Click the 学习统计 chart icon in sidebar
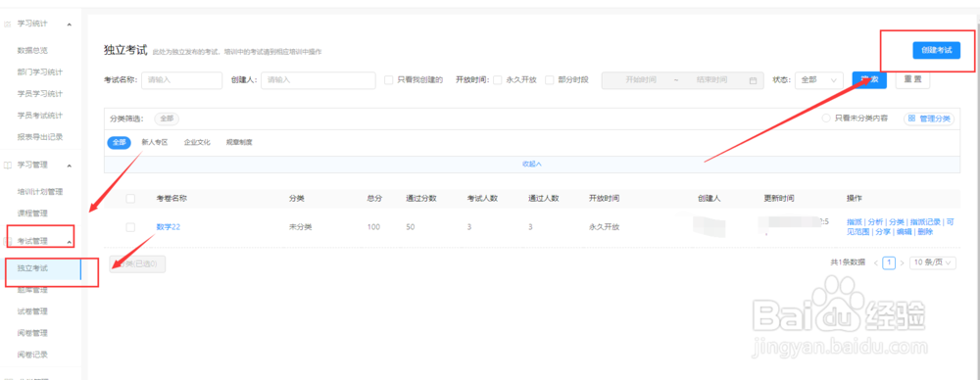This screenshot has height=380, width=980. 8,24
